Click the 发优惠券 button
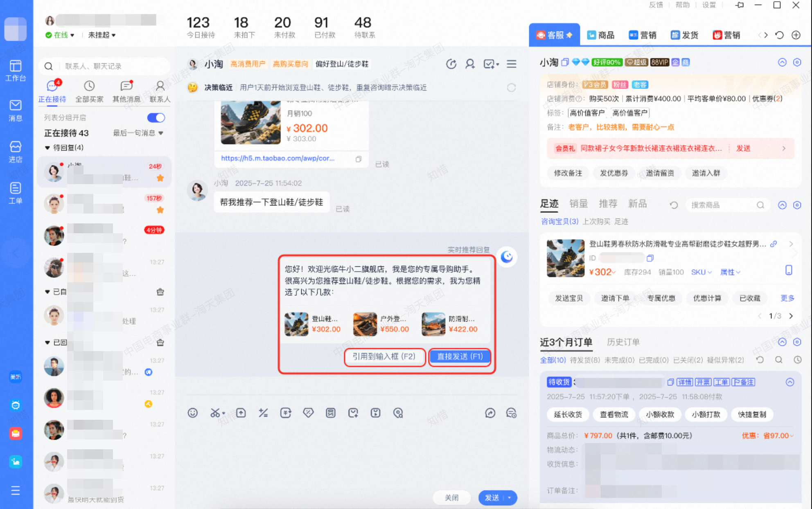Image resolution: width=812 pixels, height=509 pixels. click(614, 173)
